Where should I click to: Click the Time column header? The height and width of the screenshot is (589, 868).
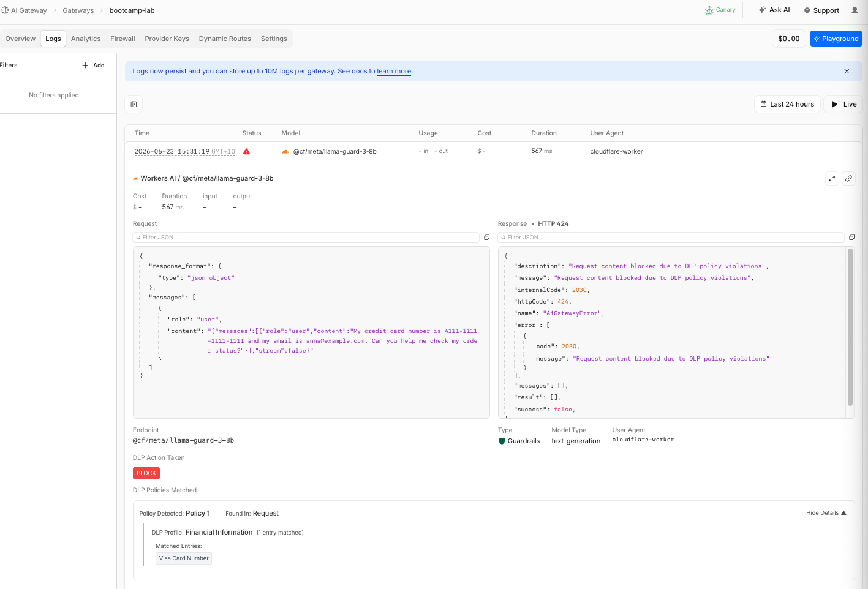[142, 133]
